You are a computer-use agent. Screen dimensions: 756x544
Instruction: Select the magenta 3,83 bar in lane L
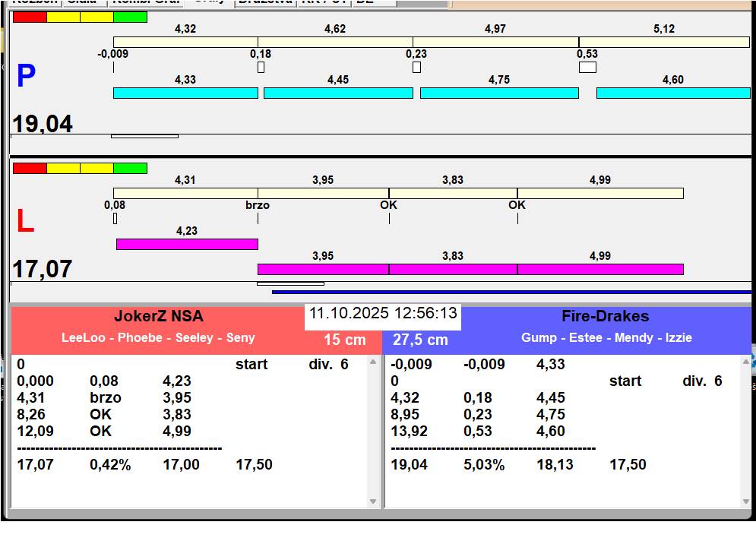point(453,269)
